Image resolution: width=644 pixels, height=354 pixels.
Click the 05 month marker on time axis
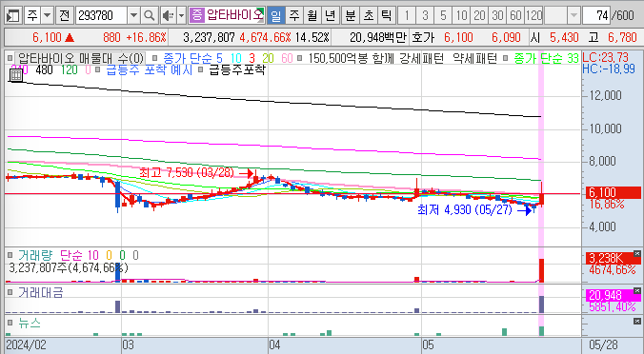pyautogui.click(x=428, y=344)
